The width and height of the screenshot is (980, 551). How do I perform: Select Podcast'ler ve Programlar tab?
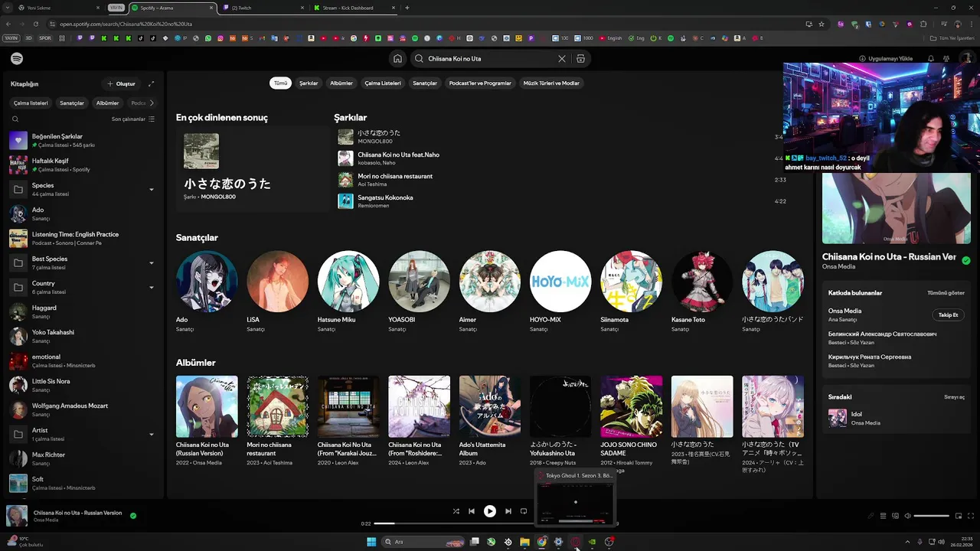(x=480, y=83)
